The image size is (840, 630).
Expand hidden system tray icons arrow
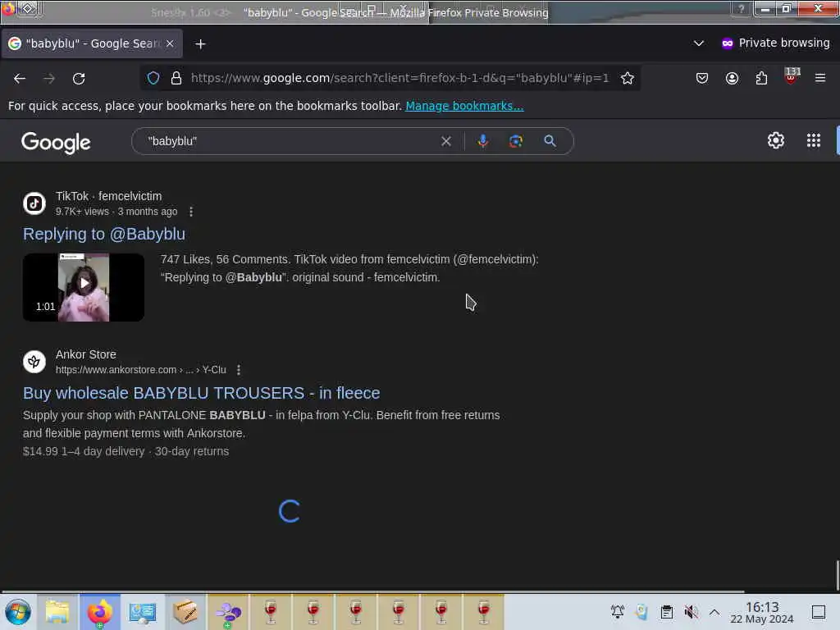pyautogui.click(x=714, y=611)
